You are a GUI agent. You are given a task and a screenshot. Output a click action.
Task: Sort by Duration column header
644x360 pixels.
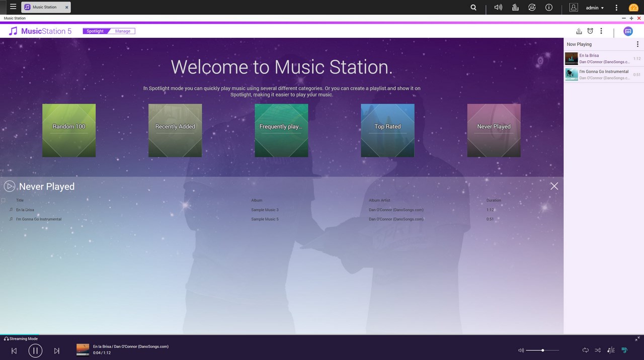point(494,200)
